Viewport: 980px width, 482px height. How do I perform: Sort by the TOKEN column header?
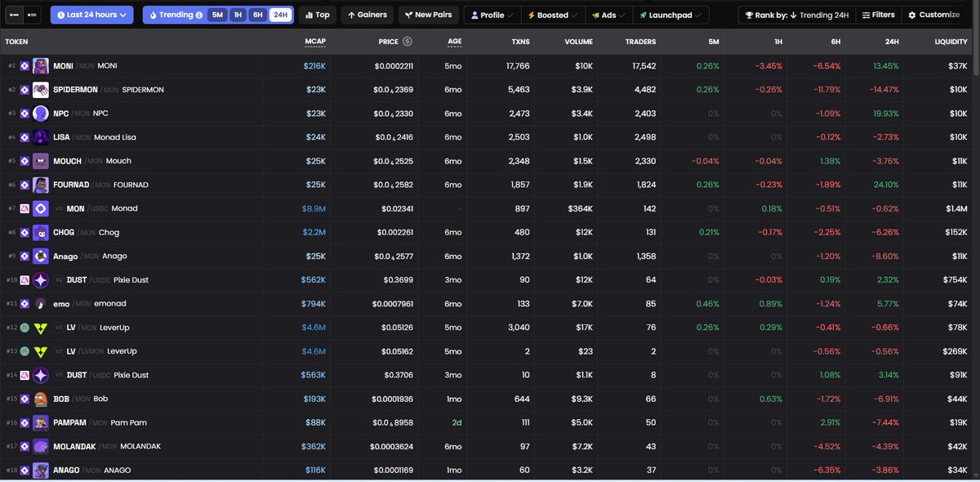16,41
